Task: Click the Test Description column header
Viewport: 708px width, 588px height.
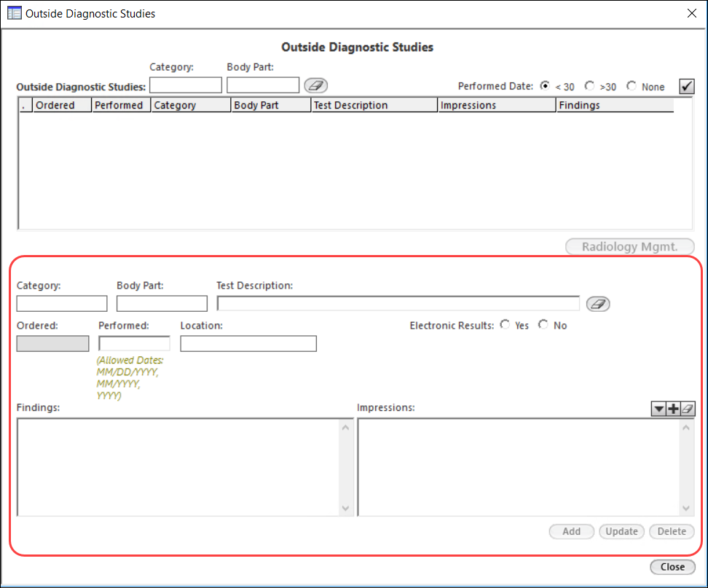Action: click(375, 105)
